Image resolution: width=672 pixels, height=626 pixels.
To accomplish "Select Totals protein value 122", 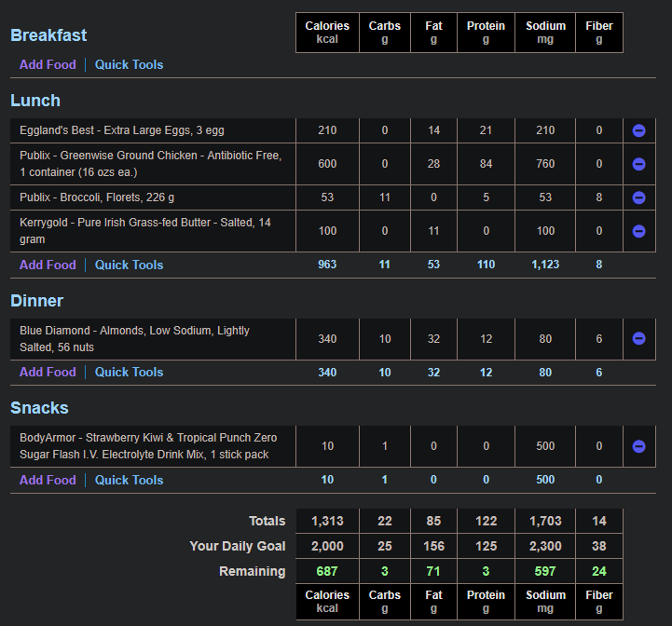I will point(486,521).
